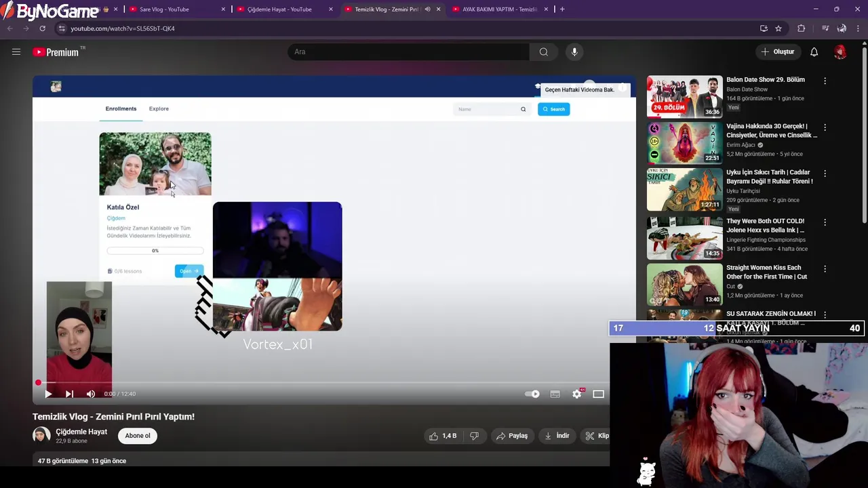Open more options for SU SATARAK ZENGİN OLMAK video
This screenshot has height=488, width=868.
point(825,315)
